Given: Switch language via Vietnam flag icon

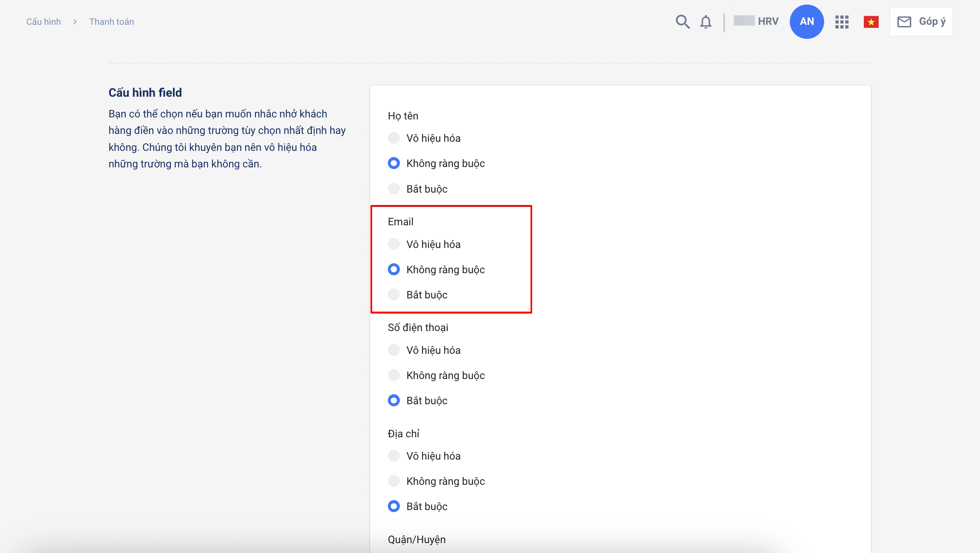Looking at the screenshot, I should coord(871,21).
